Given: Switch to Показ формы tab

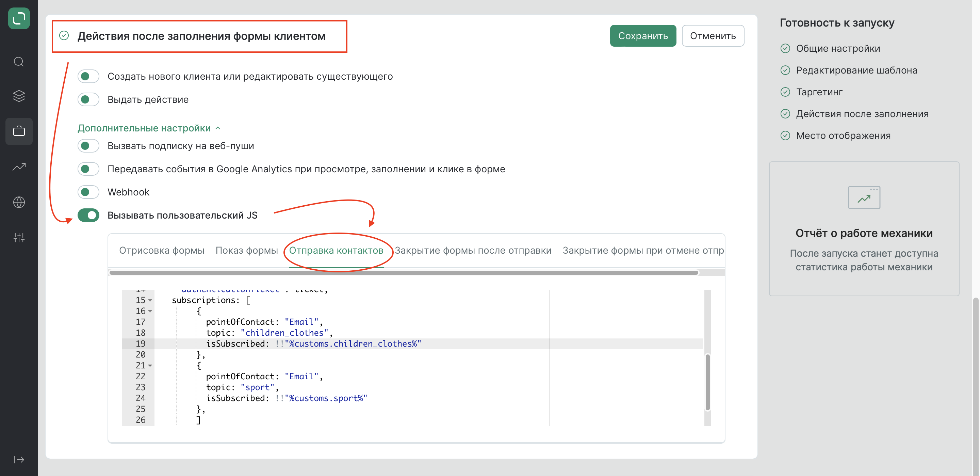Looking at the screenshot, I should click(246, 251).
